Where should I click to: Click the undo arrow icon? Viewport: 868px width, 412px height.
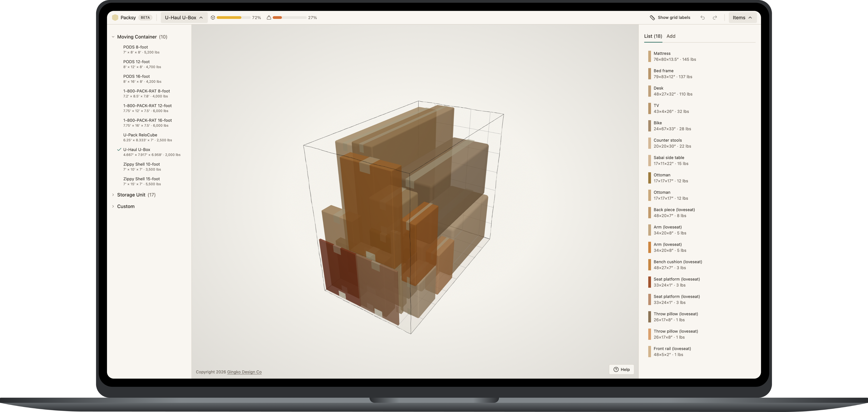pos(702,17)
